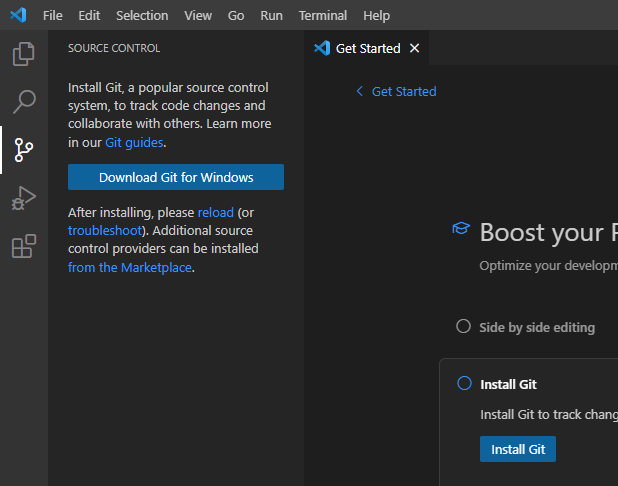Mark the Install Git step circle
This screenshot has width=618, height=486.
point(464,383)
